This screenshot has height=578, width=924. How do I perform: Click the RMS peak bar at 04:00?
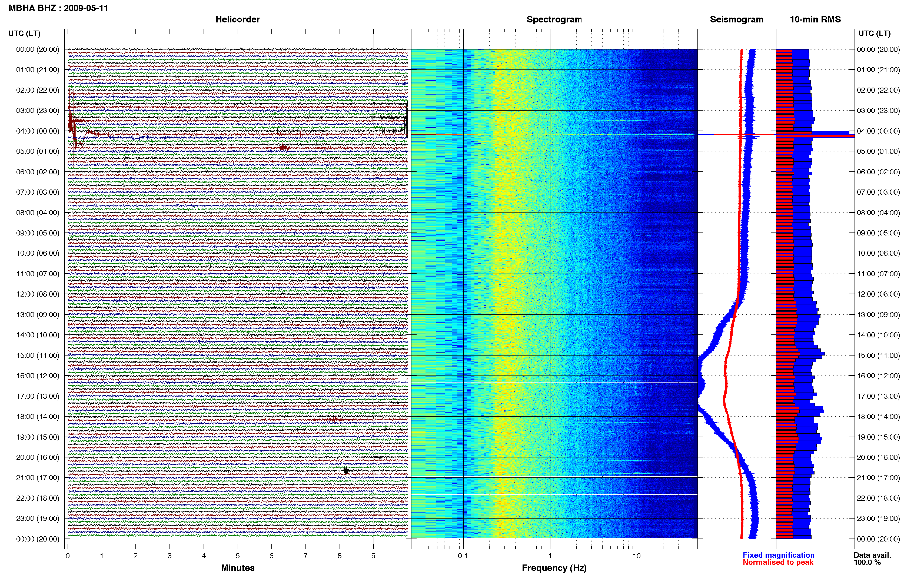tap(815, 134)
